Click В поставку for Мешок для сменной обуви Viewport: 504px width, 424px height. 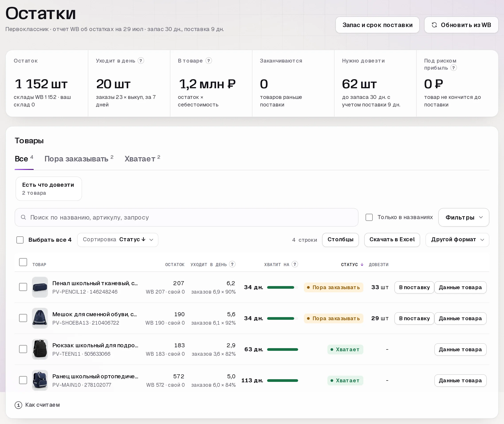[414, 318]
